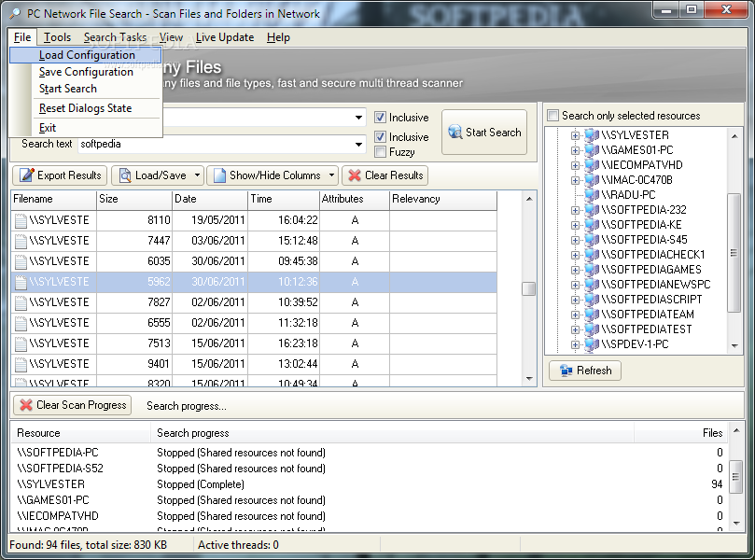
Task: Click the Clear Scan Progress button
Action: [73, 405]
